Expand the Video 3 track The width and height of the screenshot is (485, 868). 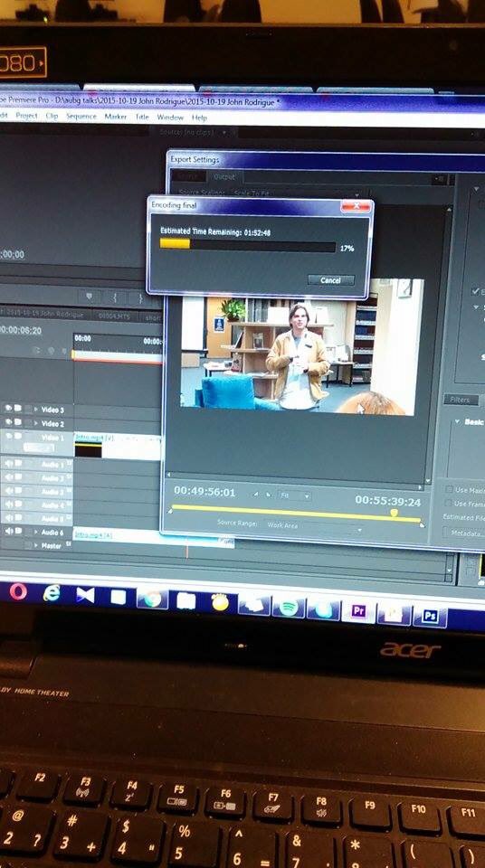36,410
